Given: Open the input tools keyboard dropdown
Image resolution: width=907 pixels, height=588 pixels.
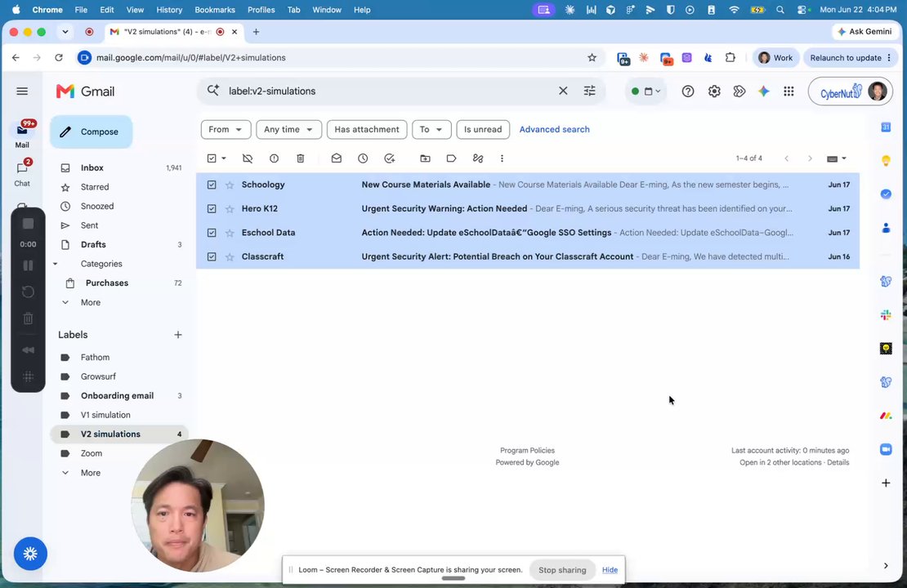Looking at the screenshot, I should pyautogui.click(x=837, y=158).
